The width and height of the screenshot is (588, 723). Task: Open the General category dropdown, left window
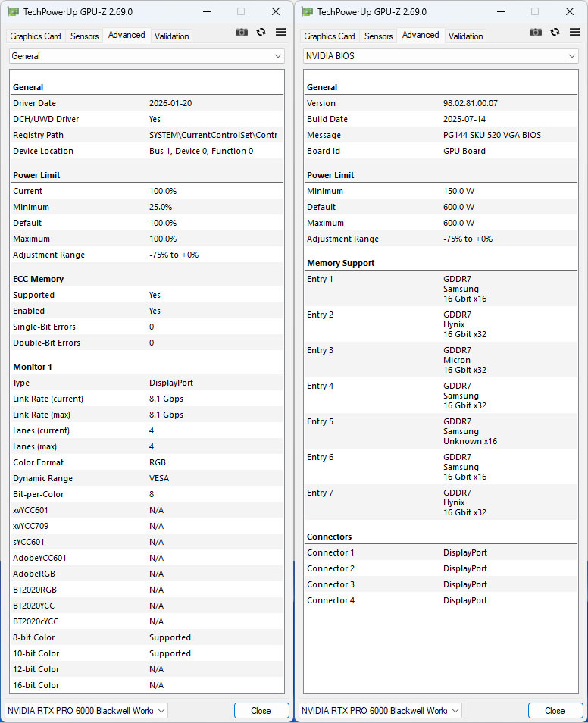click(147, 56)
